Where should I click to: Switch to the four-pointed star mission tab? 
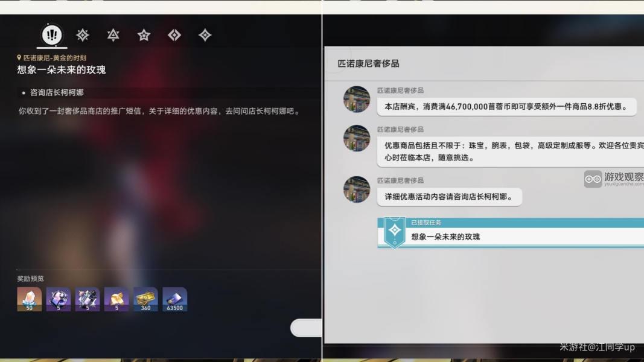pyautogui.click(x=82, y=35)
